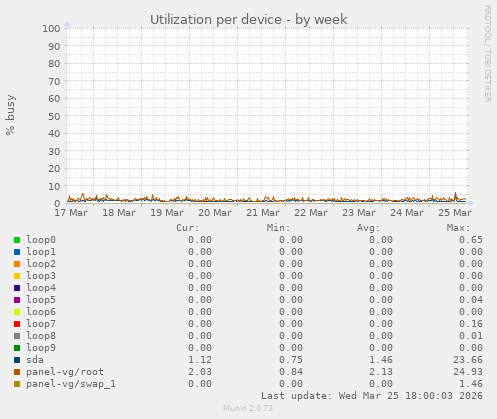Click the 'loop9' legend label
Screen dimensions: 497x419
[41, 348]
